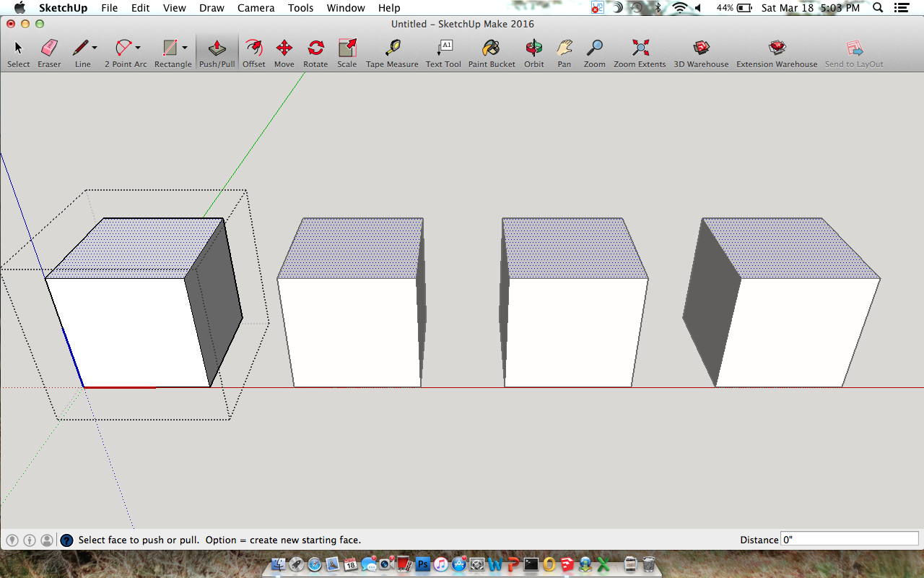The width and height of the screenshot is (924, 578).
Task: Open Terminal from the dock
Action: point(531,564)
